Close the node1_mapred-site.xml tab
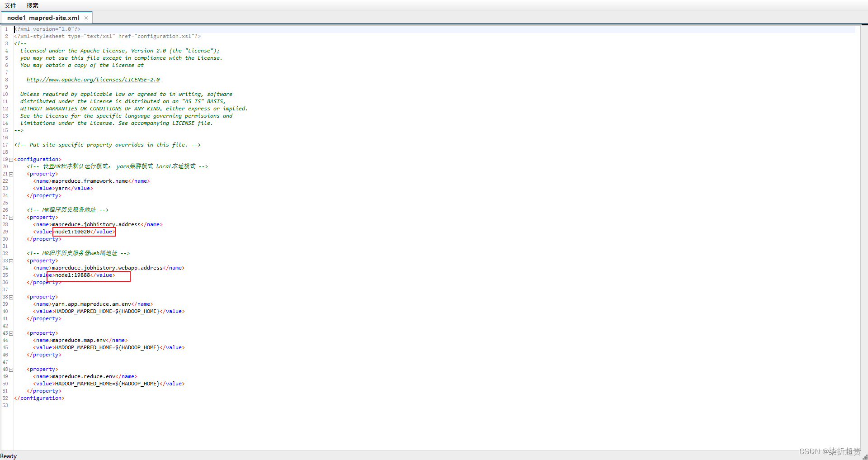 [x=86, y=18]
